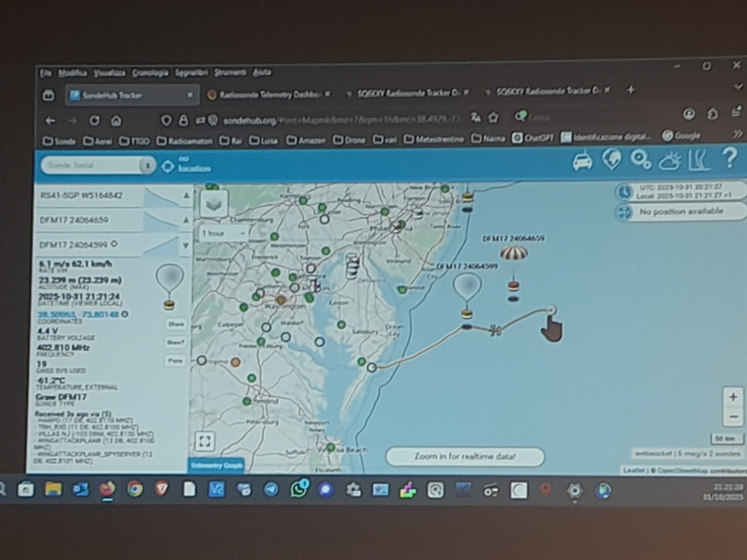This screenshot has width=747, height=560.
Task: Open the chase car settings icon
Action: click(583, 162)
